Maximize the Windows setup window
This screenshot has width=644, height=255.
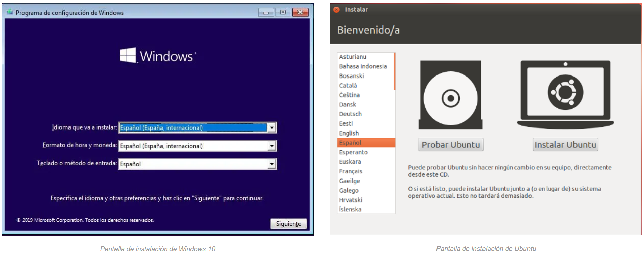pyautogui.click(x=283, y=13)
